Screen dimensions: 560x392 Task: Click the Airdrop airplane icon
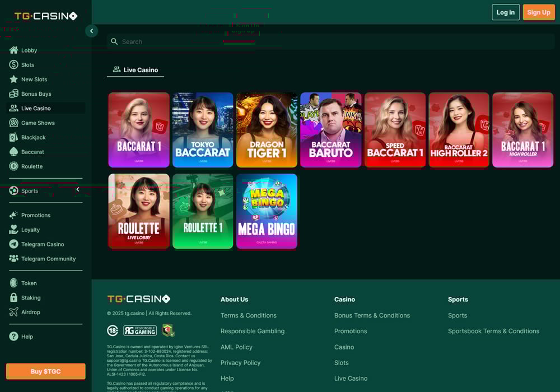pos(13,312)
